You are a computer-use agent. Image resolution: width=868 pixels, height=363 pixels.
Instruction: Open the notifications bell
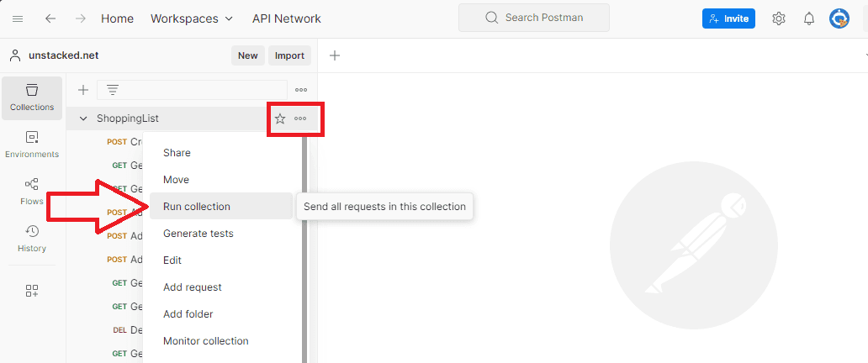click(x=809, y=18)
